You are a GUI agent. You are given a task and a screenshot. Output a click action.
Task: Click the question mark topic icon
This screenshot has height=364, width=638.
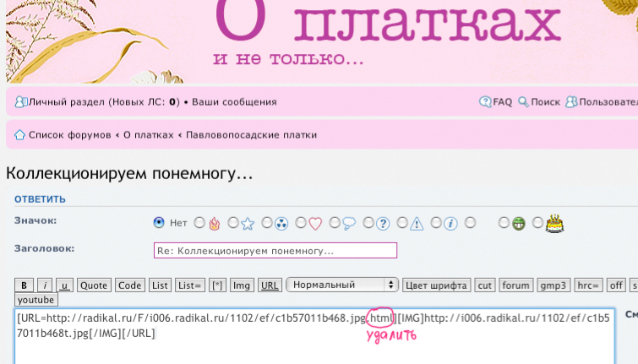pyautogui.click(x=383, y=224)
